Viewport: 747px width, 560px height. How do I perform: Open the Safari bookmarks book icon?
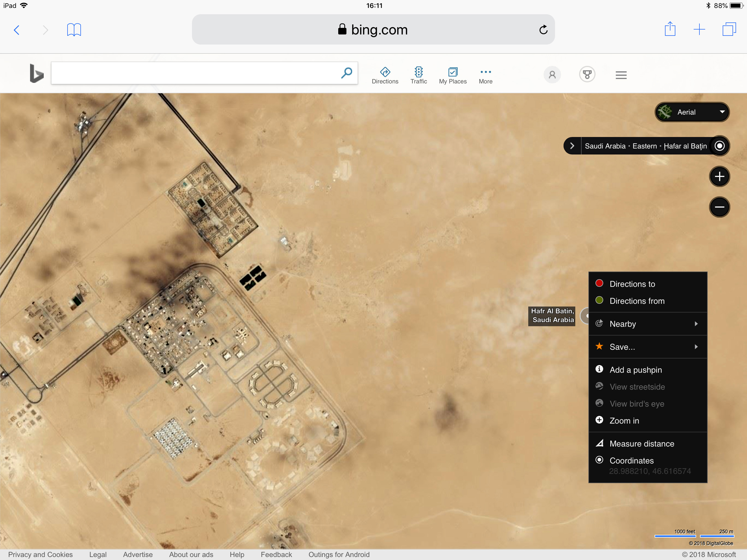[74, 30]
